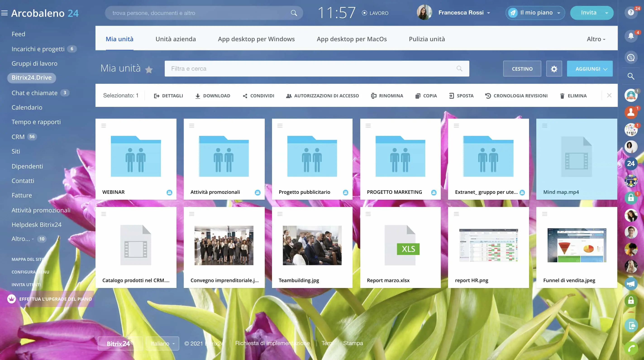Open Italiano language dropdown
Image resolution: width=644 pixels, height=360 pixels.
(x=162, y=343)
